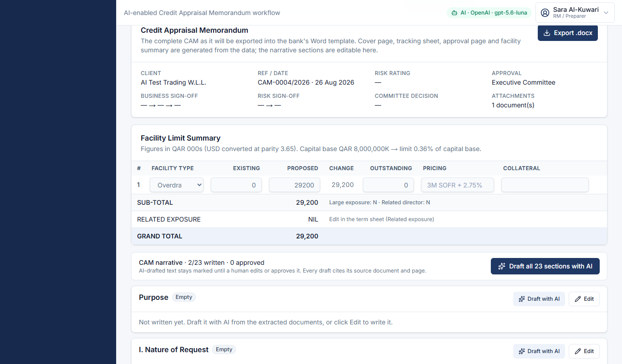Click the COMMITTEE DECISION label
622x364 pixels.
click(x=406, y=96)
